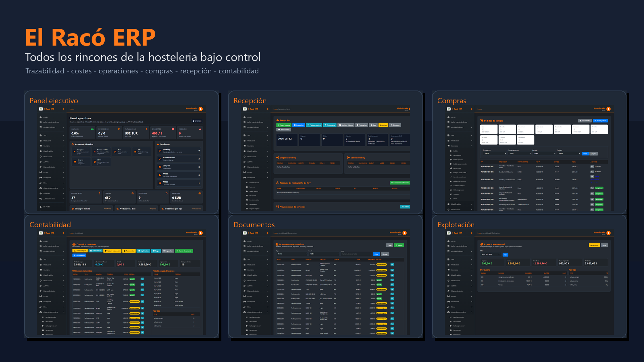Click the Administrador avatar in Explotación screenshot
Viewport: 644px width, 362px height.
[x=608, y=233]
